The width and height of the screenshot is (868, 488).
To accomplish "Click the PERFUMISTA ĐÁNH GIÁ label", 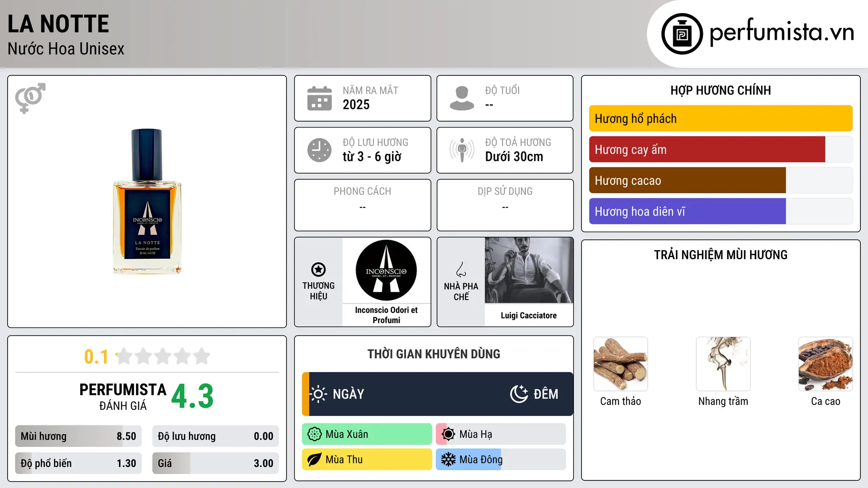I will (x=123, y=396).
